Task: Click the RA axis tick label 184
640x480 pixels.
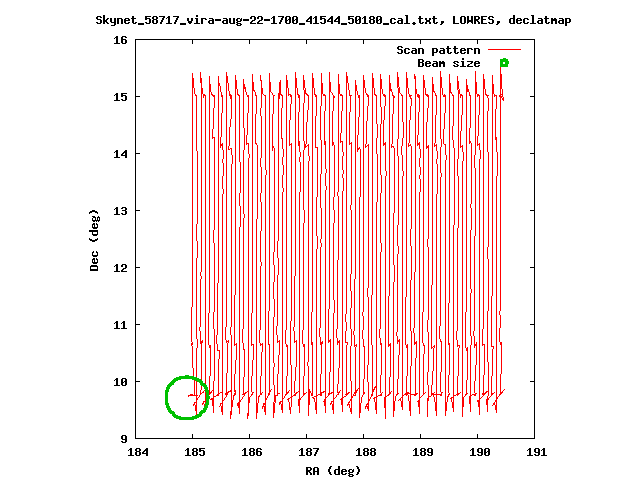Action: point(138,452)
